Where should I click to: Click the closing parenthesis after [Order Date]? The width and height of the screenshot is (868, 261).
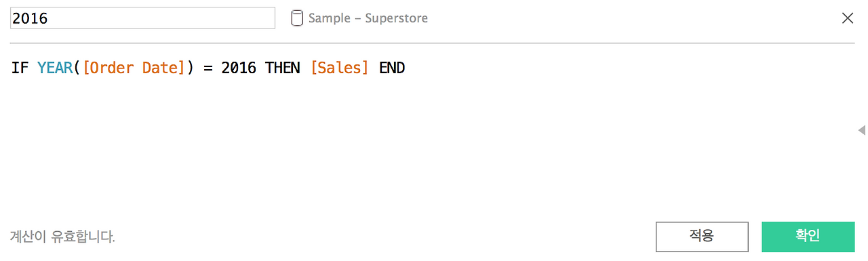[190, 68]
